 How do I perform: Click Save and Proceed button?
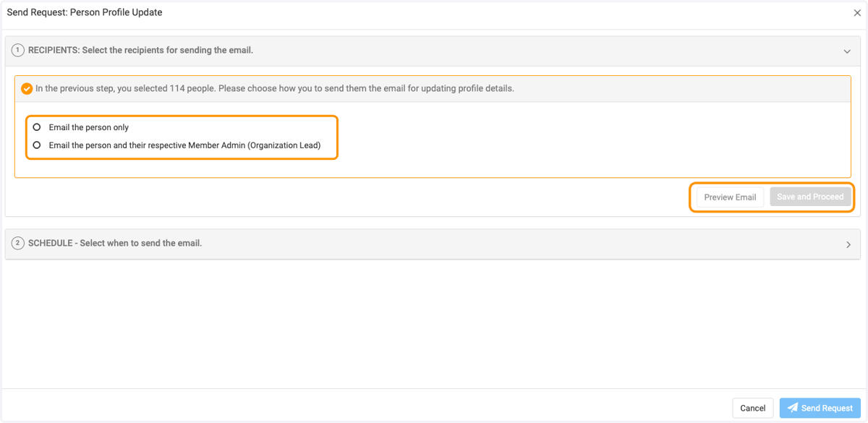810,197
